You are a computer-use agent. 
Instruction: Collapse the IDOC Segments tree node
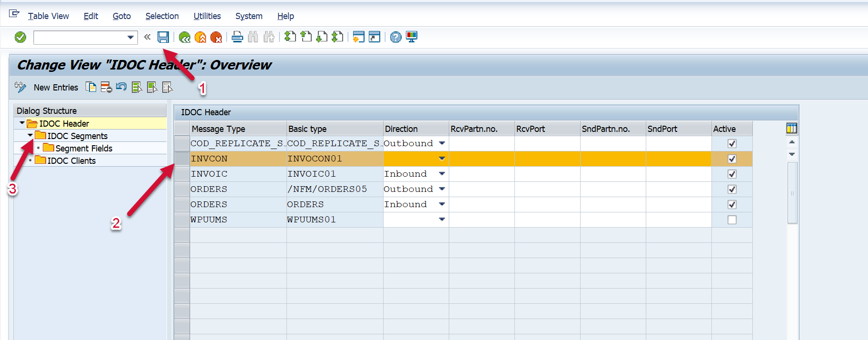point(30,136)
